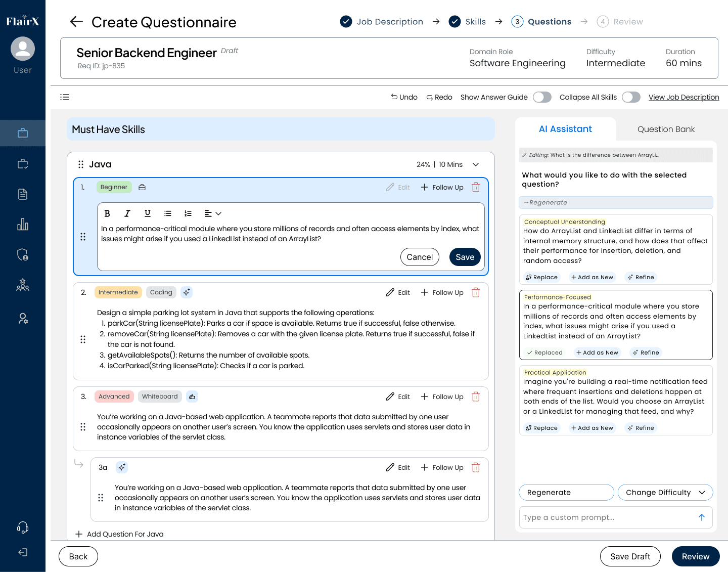
Task: Open the bar chart analytics sidebar icon
Action: pyautogui.click(x=23, y=224)
